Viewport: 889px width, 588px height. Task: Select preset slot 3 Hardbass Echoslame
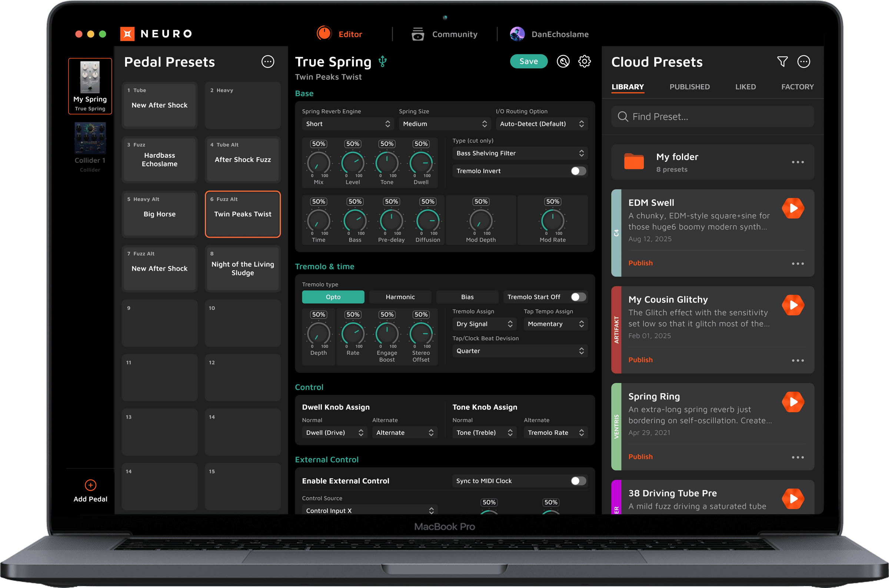point(159,160)
